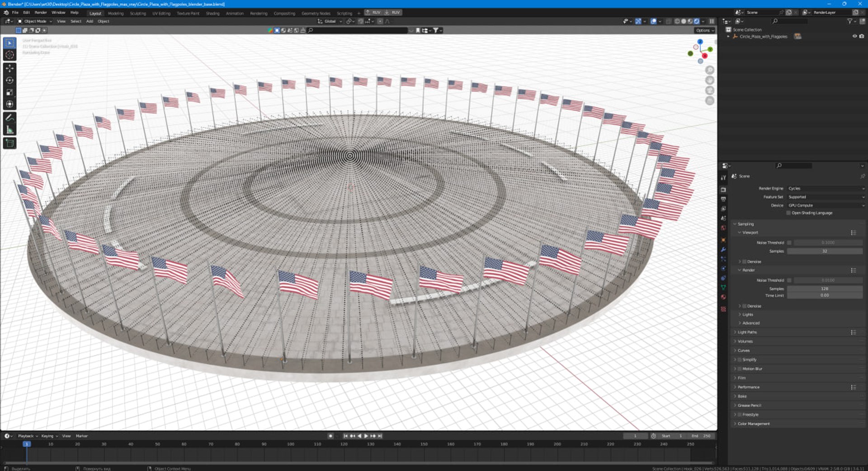The image size is (868, 471).
Task: Open the Physics properties tab
Action: (x=723, y=268)
